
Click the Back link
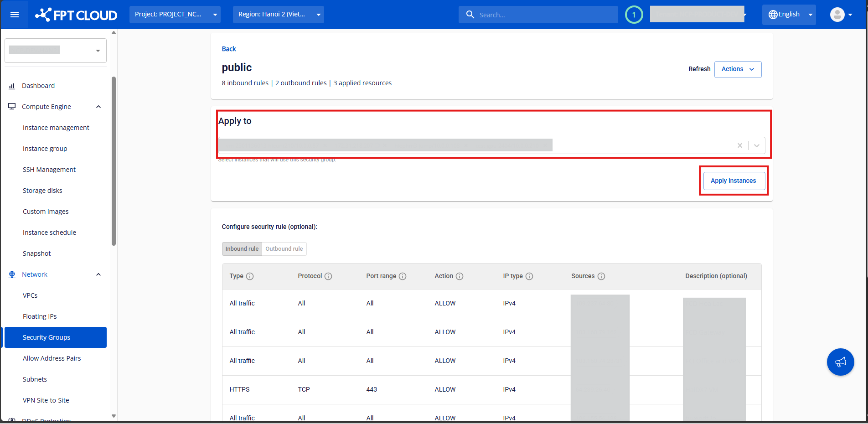click(229, 49)
